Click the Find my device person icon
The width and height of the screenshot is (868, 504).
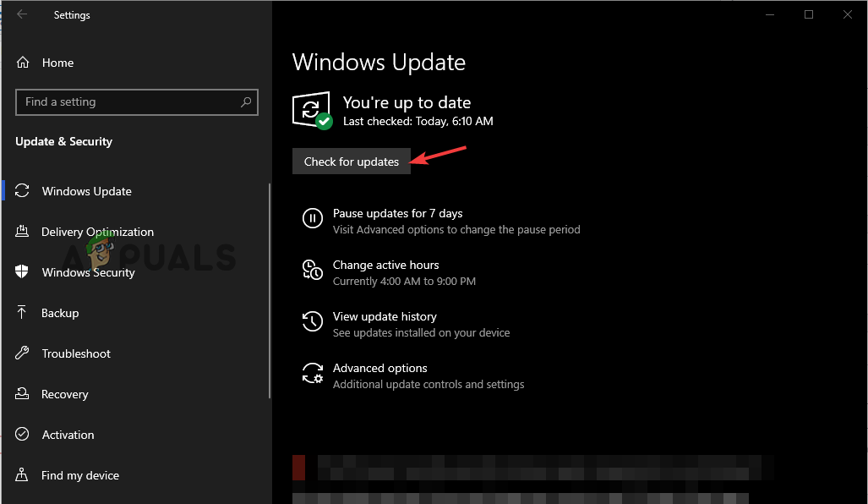(22, 475)
